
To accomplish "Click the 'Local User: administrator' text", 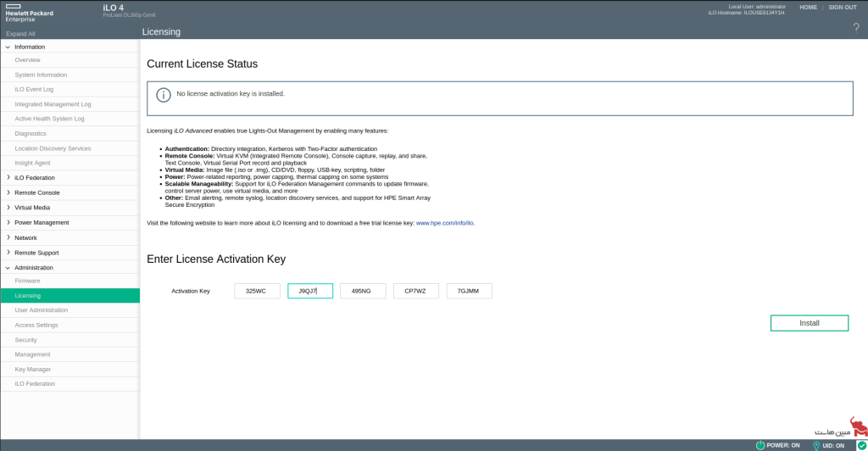I will (757, 7).
